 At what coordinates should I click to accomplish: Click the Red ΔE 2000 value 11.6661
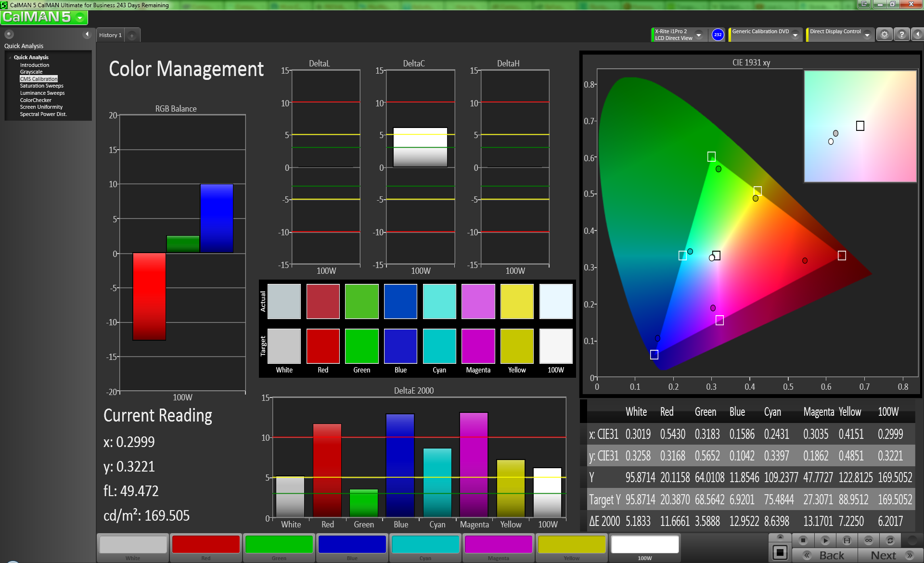(x=675, y=521)
